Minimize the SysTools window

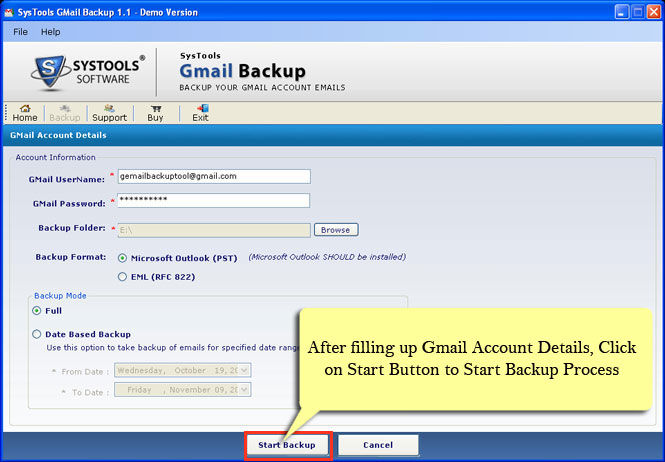click(622, 12)
